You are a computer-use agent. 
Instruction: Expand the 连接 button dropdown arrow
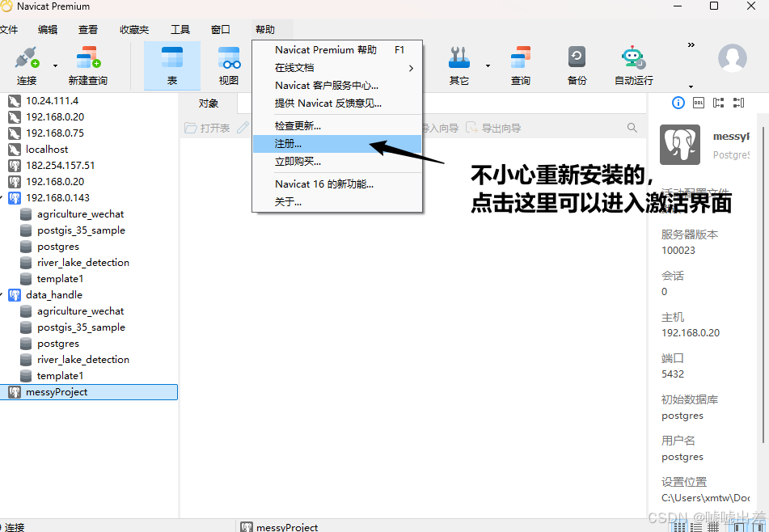(56, 65)
